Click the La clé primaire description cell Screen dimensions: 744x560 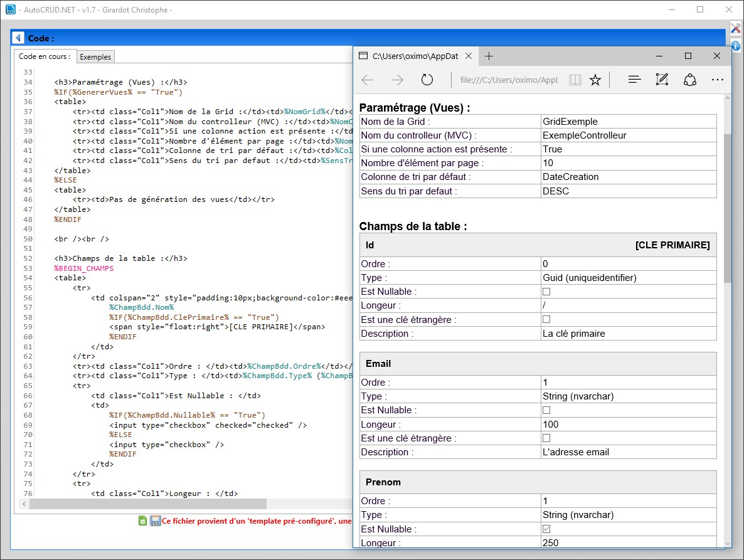click(628, 334)
